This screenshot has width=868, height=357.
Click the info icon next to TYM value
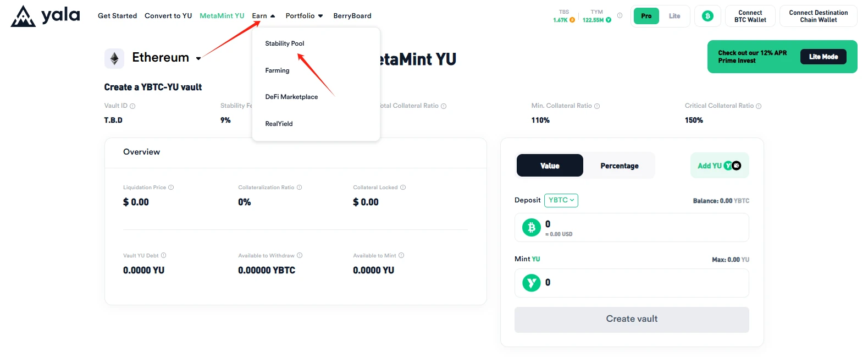(x=620, y=15)
